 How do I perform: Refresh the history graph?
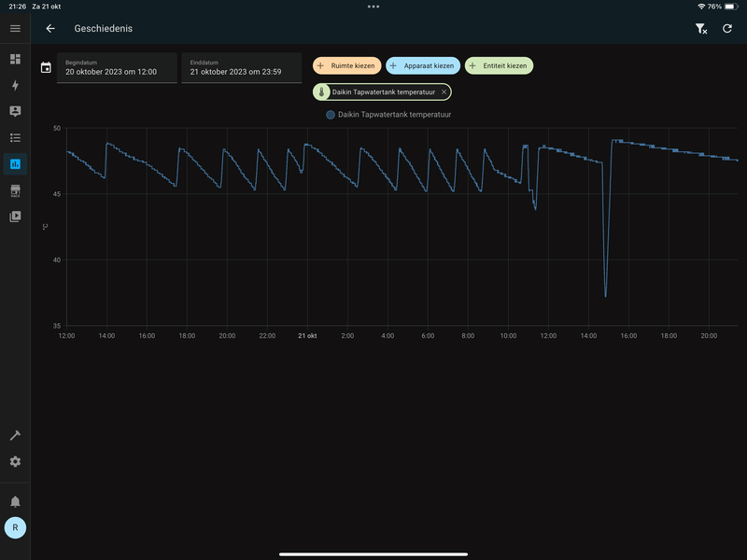727,29
